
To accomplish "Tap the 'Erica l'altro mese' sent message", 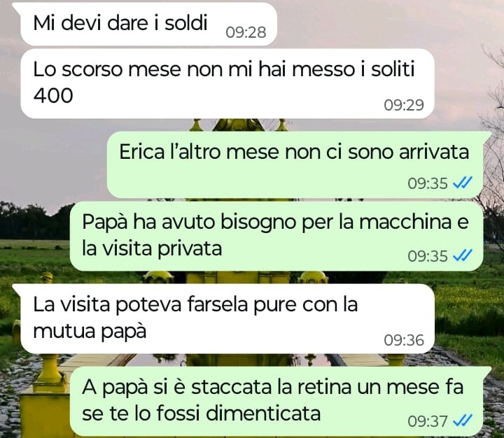I will click(295, 164).
